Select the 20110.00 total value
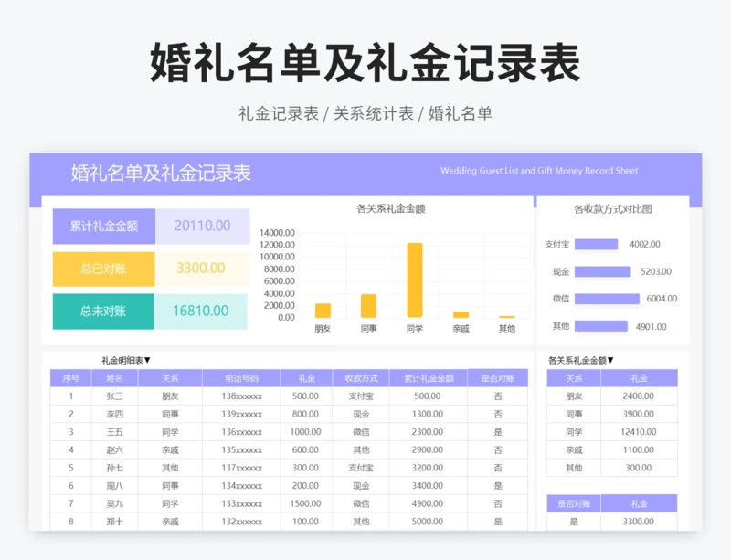731x560 pixels. [x=202, y=226]
